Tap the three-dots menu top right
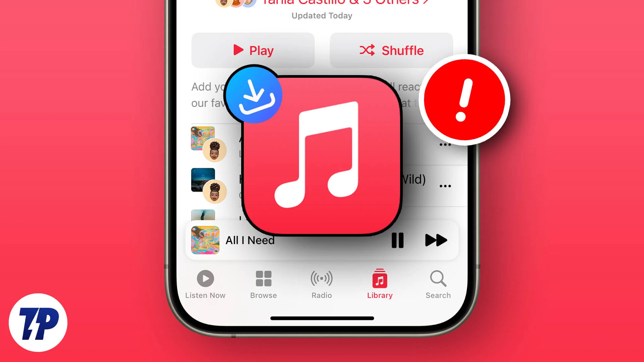This screenshot has height=362, width=644. 445,143
